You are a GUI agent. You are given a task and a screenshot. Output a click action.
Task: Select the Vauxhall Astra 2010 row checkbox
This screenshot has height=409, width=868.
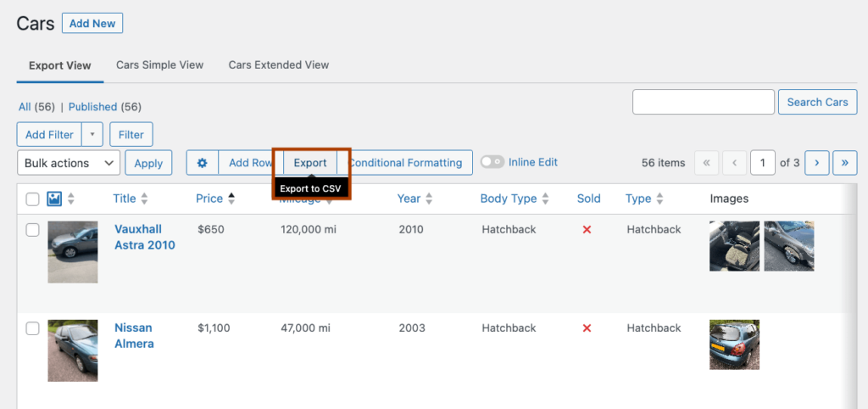tap(32, 230)
